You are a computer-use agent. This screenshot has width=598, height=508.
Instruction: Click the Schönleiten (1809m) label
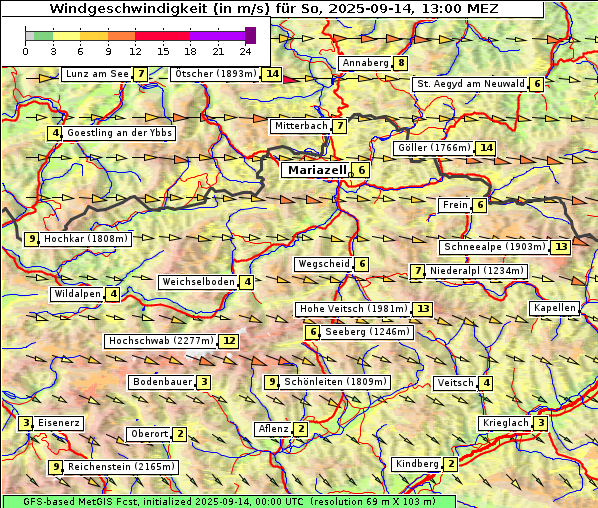click(x=336, y=382)
